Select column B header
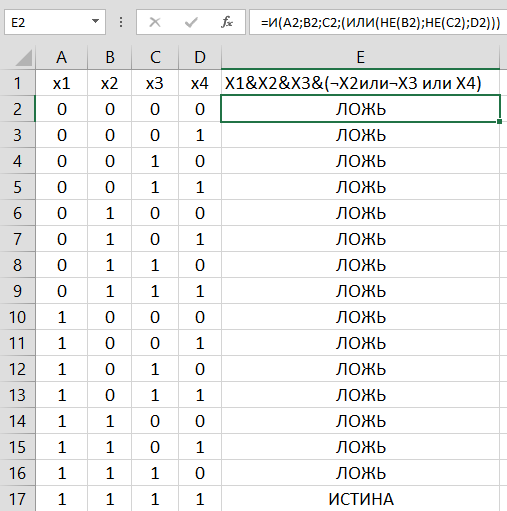507x511 pixels. click(x=110, y=57)
